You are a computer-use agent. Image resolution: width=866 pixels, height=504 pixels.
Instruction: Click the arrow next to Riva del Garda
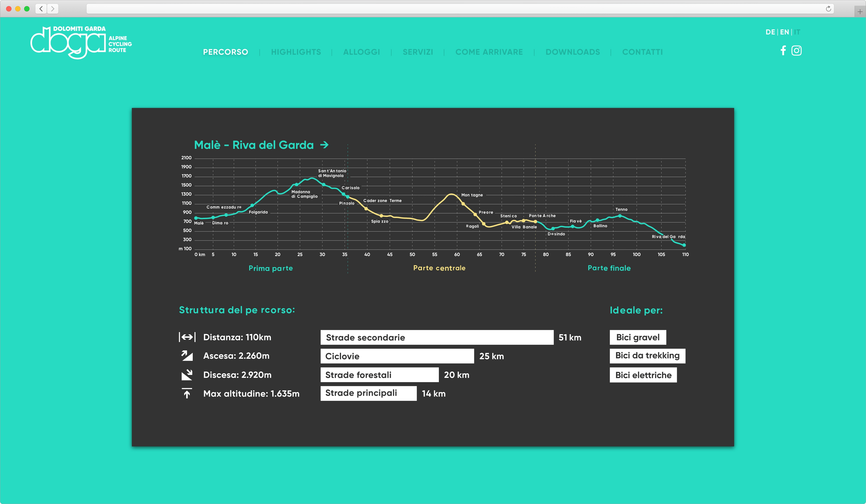point(324,145)
